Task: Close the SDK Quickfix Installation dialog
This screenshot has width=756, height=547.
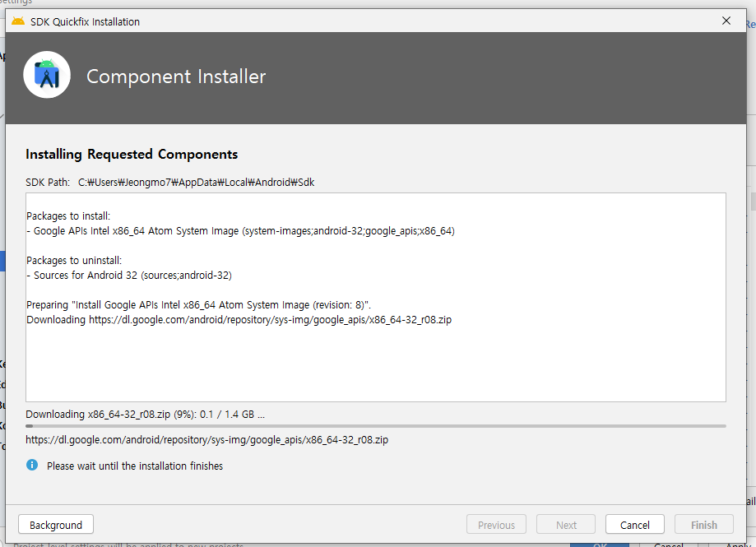Action: 726,21
